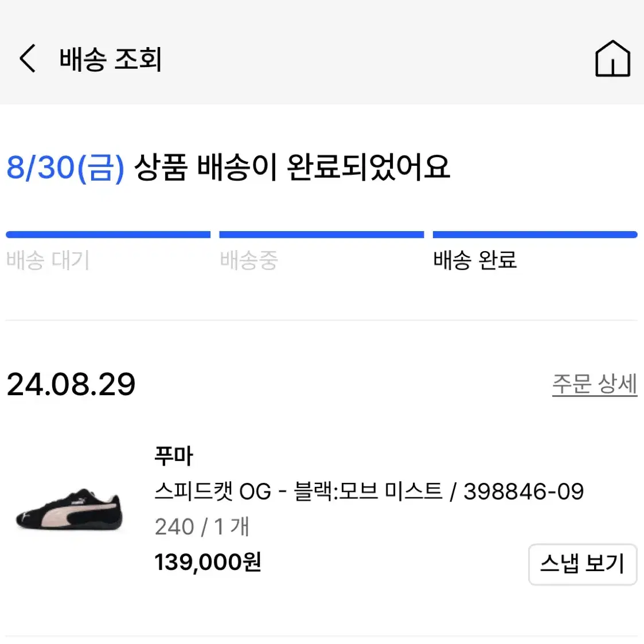Click the first blue progress bar segment

[x=108, y=235]
